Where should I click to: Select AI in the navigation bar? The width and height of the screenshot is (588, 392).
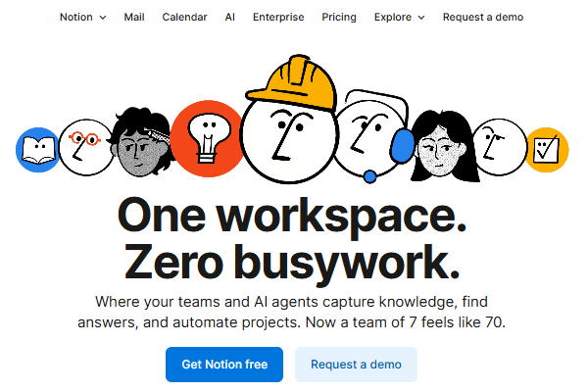(230, 17)
